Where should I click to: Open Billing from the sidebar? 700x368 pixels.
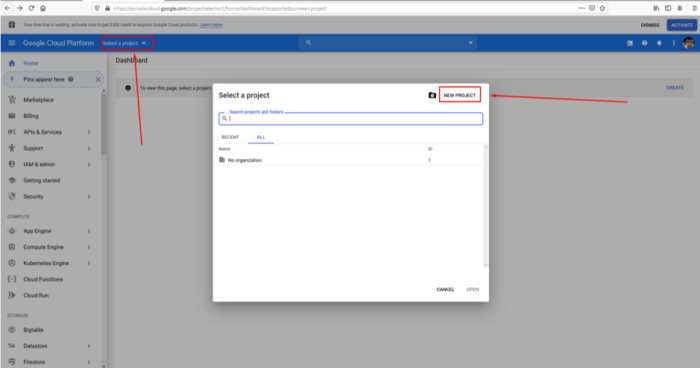pyautogui.click(x=31, y=116)
